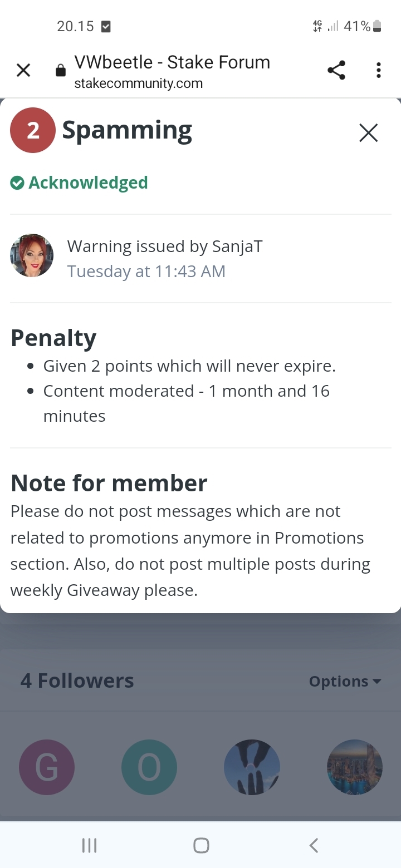
Task: Tap the Tuesday at 11:43 AM timestamp
Action: tap(146, 272)
